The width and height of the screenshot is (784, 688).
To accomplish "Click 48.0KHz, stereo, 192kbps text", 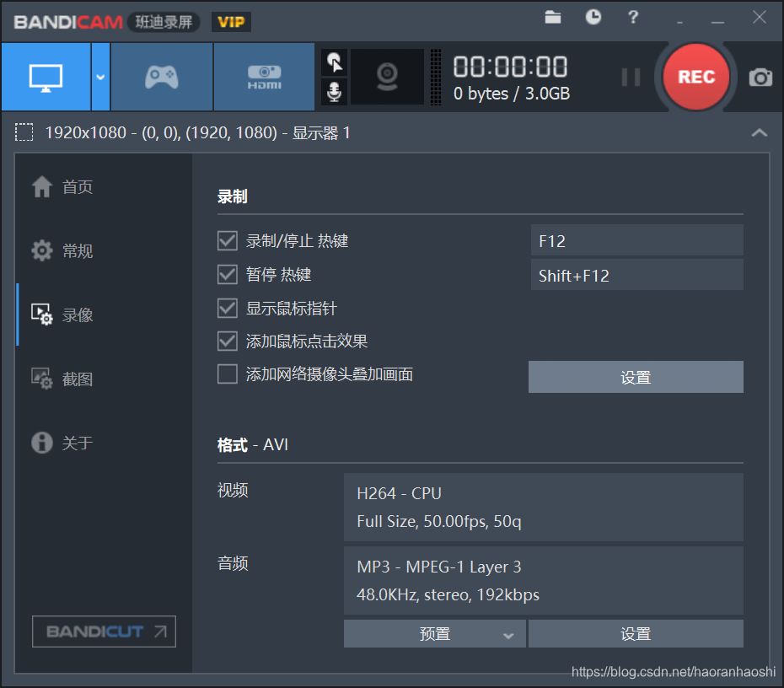I will click(448, 595).
